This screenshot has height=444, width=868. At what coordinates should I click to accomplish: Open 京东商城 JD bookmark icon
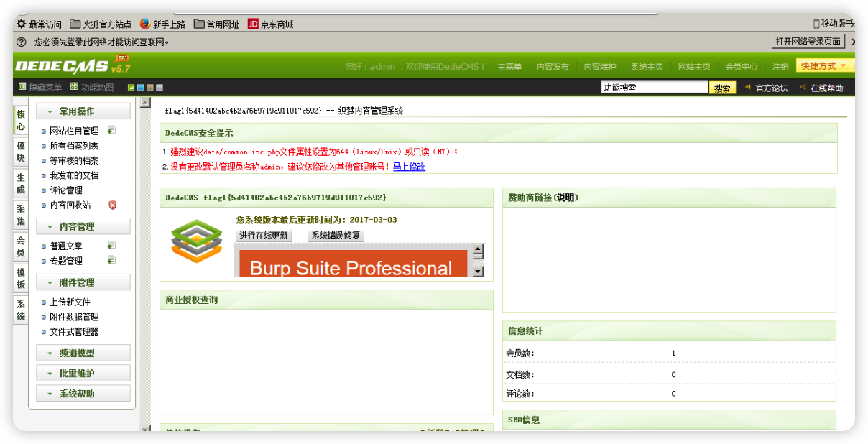(x=253, y=24)
